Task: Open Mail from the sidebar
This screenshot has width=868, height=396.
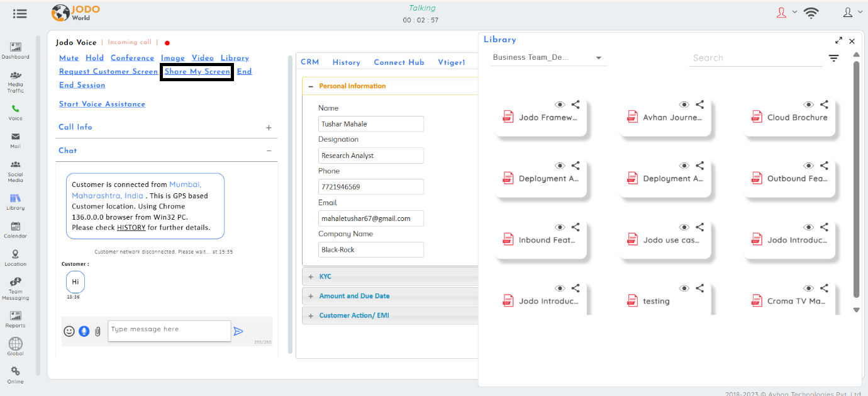Action: tap(15, 137)
